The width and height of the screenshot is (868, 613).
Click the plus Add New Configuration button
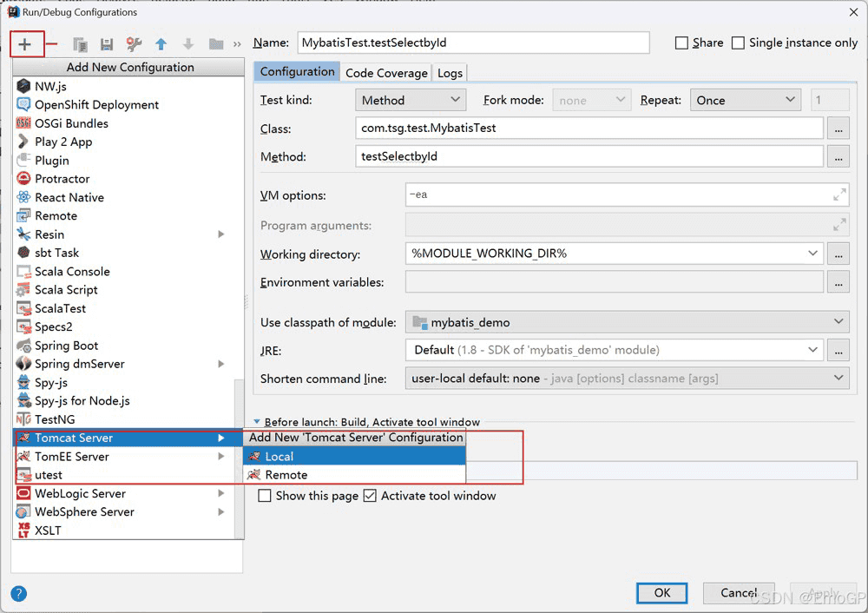tap(25, 44)
